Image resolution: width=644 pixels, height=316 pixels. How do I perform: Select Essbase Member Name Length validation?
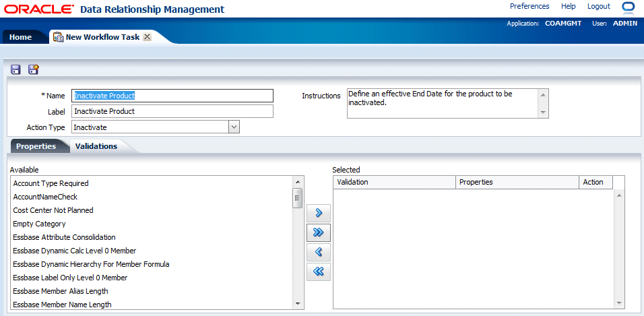[x=62, y=305]
